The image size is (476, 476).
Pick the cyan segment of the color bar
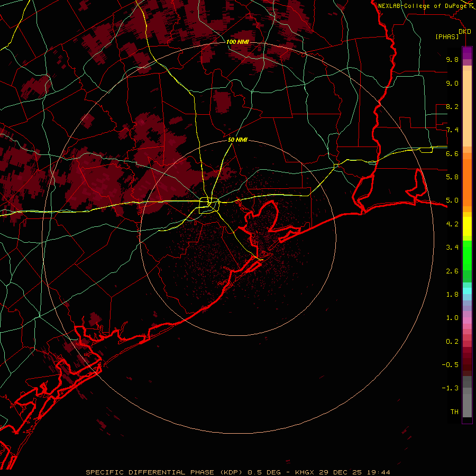[467, 290]
